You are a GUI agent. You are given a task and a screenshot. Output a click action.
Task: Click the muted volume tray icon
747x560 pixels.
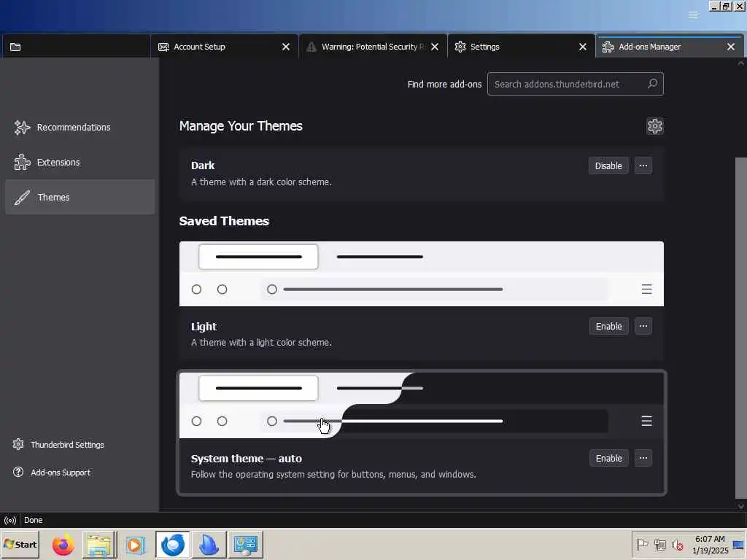tap(677, 544)
